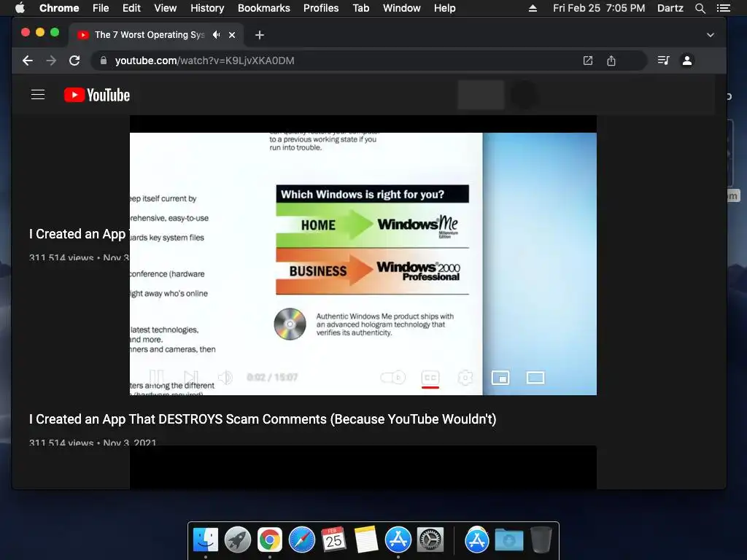747x560 pixels.
Task: Launch Launchpad from the Dock
Action: pos(238,540)
